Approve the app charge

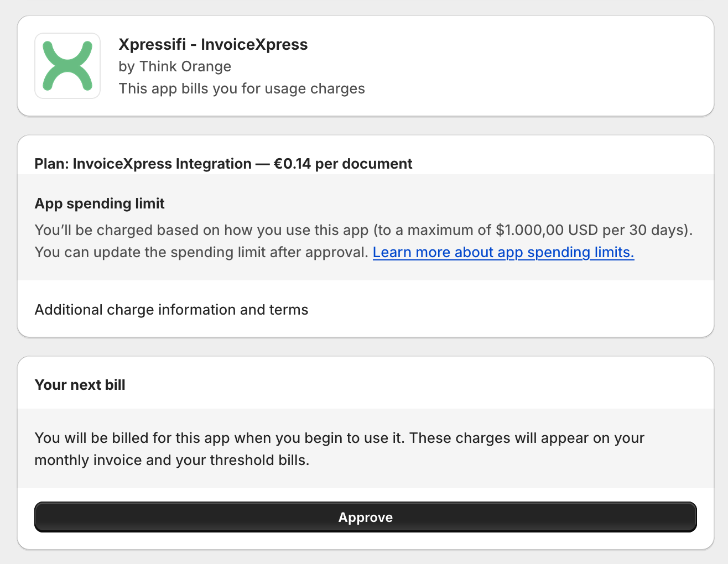point(365,517)
